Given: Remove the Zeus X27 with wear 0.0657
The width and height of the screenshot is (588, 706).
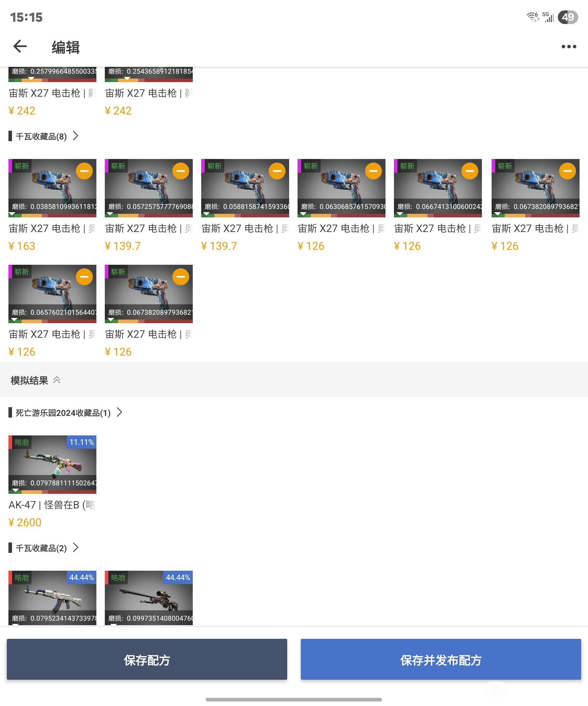Looking at the screenshot, I should (x=84, y=277).
